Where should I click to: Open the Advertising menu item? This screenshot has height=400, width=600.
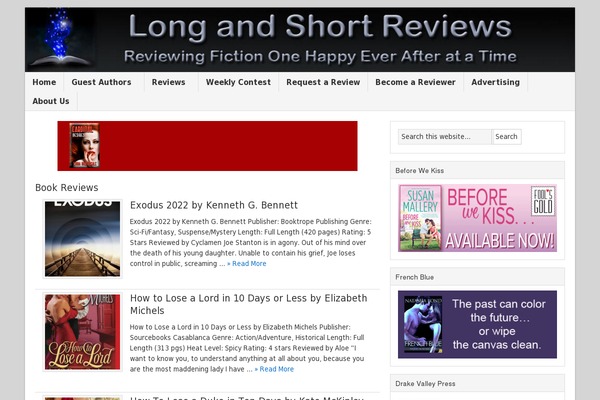pyautogui.click(x=496, y=82)
